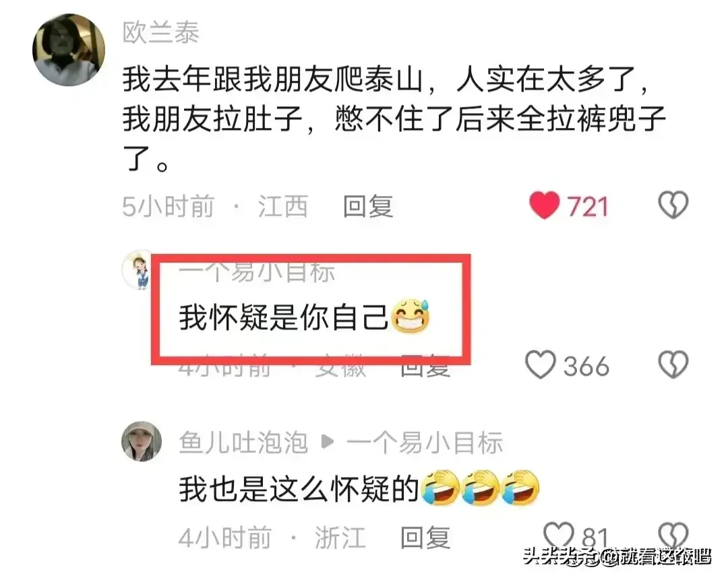Unlike the comment with 721 likes
The image size is (728, 582).
coord(544,205)
